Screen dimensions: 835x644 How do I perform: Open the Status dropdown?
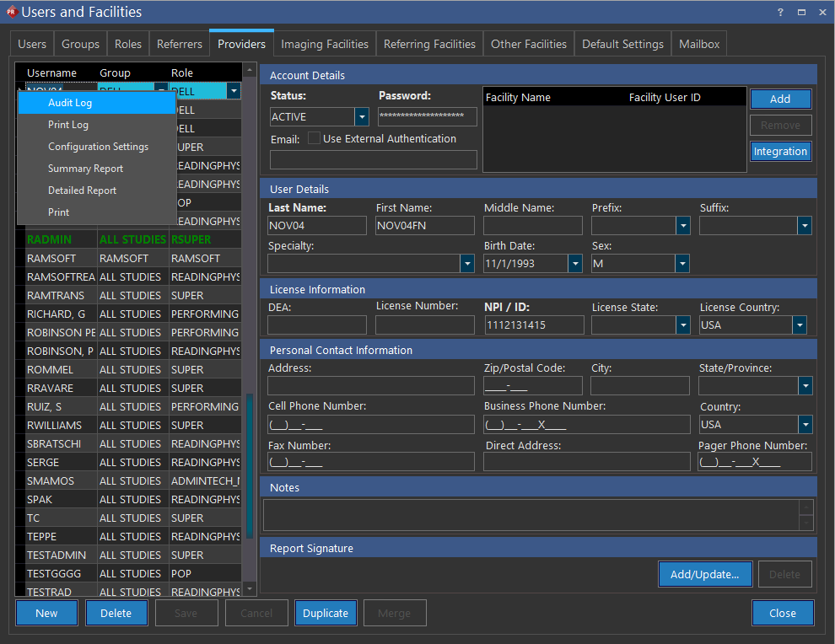(x=362, y=117)
